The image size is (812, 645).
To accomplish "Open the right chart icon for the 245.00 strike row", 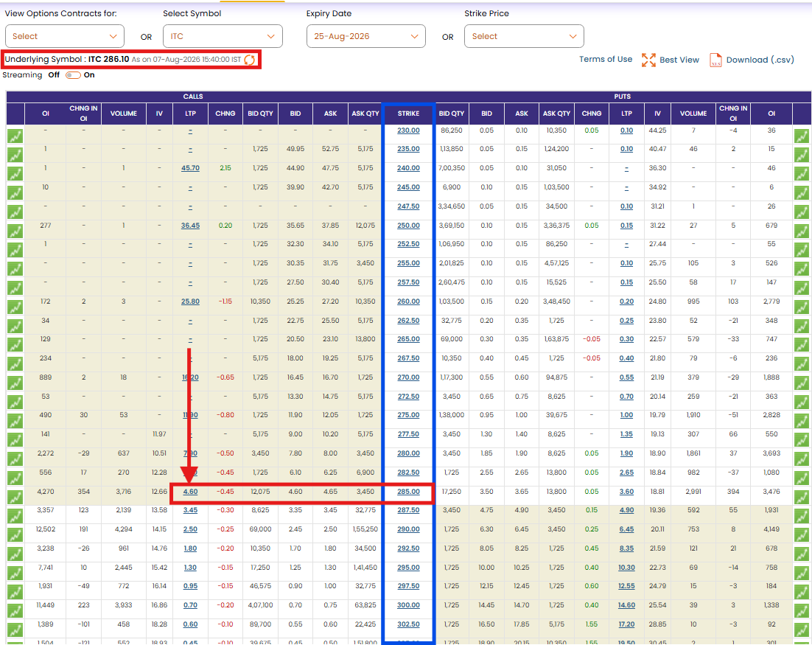I will pyautogui.click(x=802, y=192).
